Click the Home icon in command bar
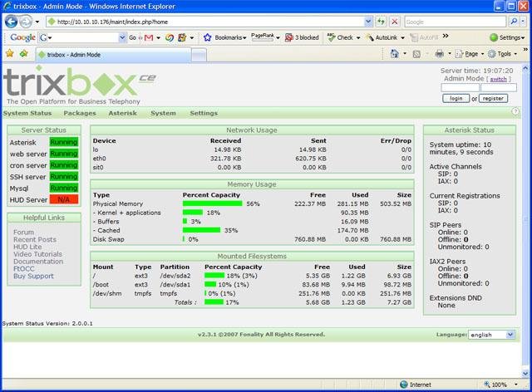The height and width of the screenshot is (392, 532). point(394,54)
